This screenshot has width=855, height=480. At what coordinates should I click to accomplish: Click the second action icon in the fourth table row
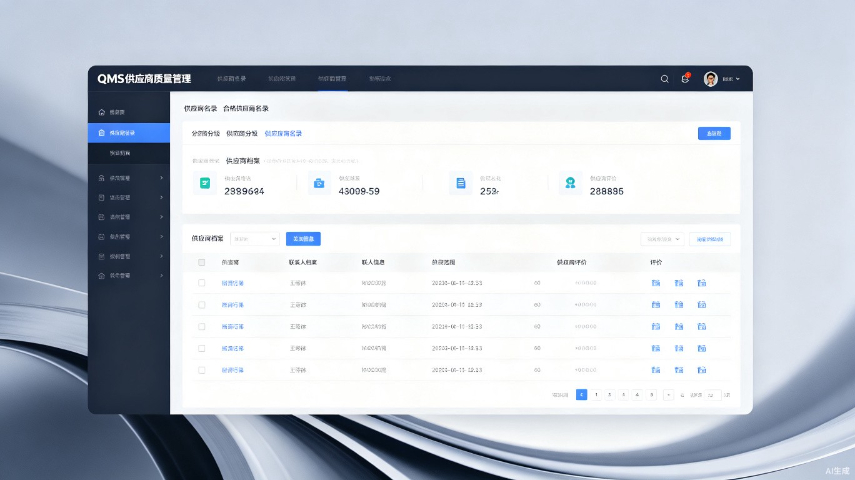point(679,348)
